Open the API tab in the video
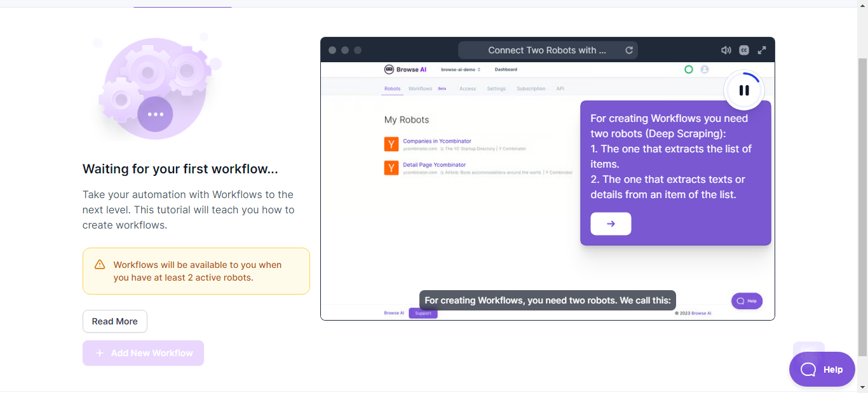 560,89
